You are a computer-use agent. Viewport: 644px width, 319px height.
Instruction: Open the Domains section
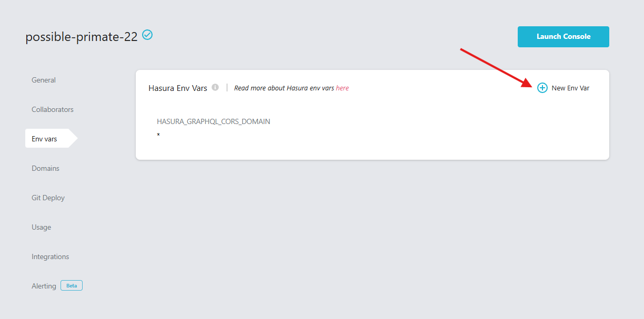coord(45,168)
